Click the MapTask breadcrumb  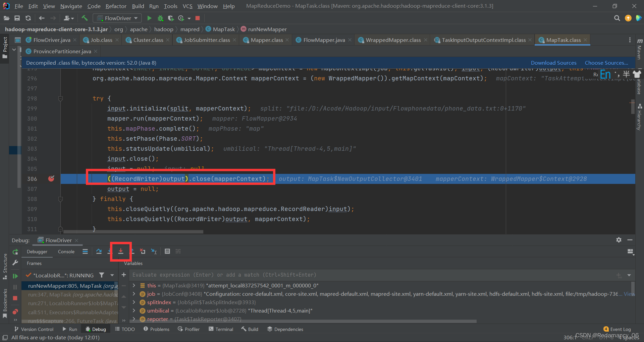coord(220,29)
